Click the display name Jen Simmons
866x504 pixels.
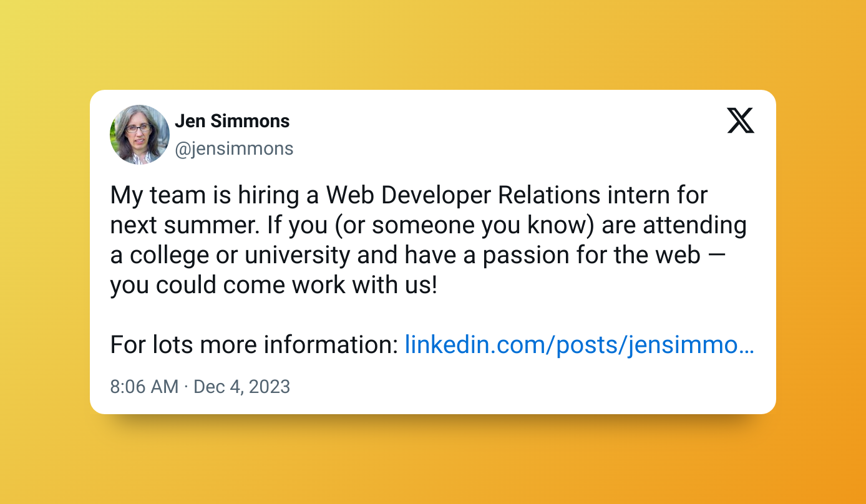pos(232,121)
